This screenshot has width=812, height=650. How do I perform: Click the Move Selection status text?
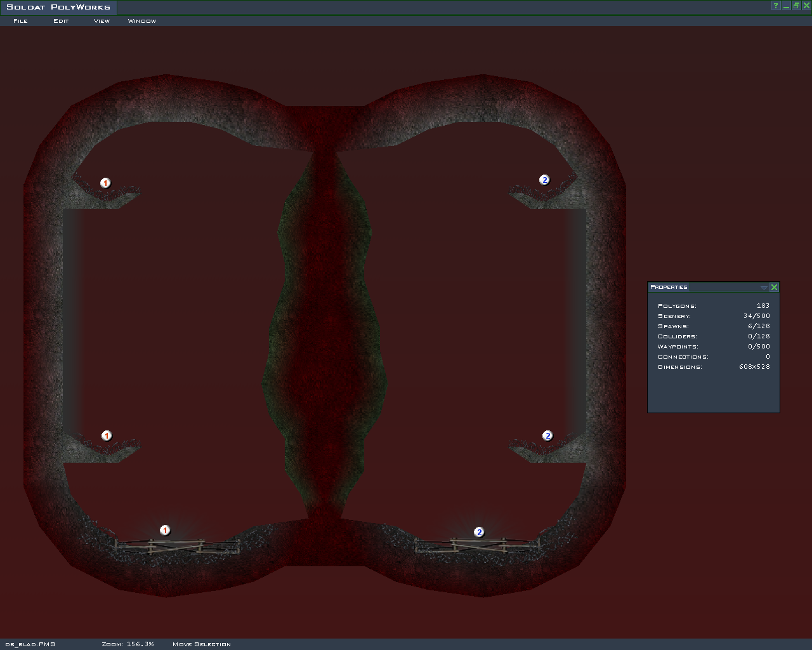point(201,644)
